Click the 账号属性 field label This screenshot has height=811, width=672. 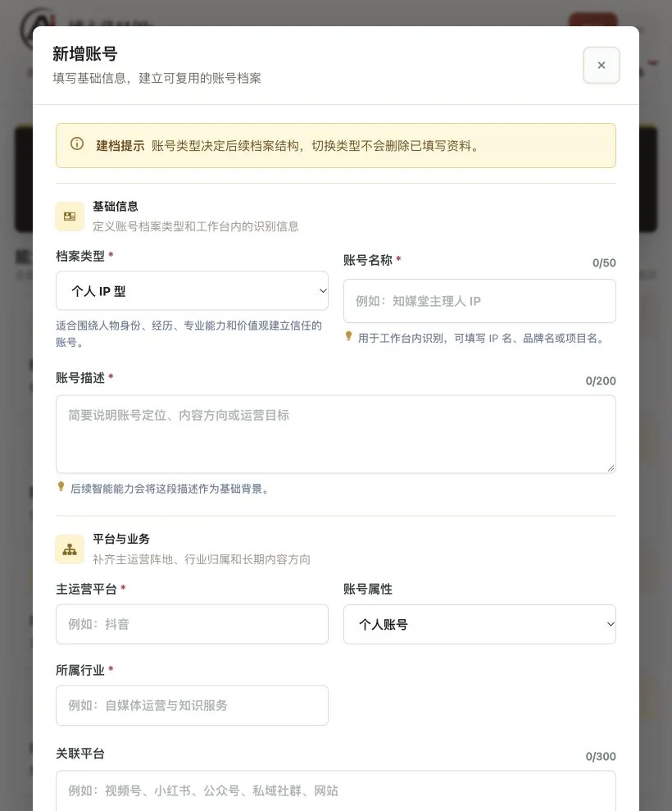[367, 589]
